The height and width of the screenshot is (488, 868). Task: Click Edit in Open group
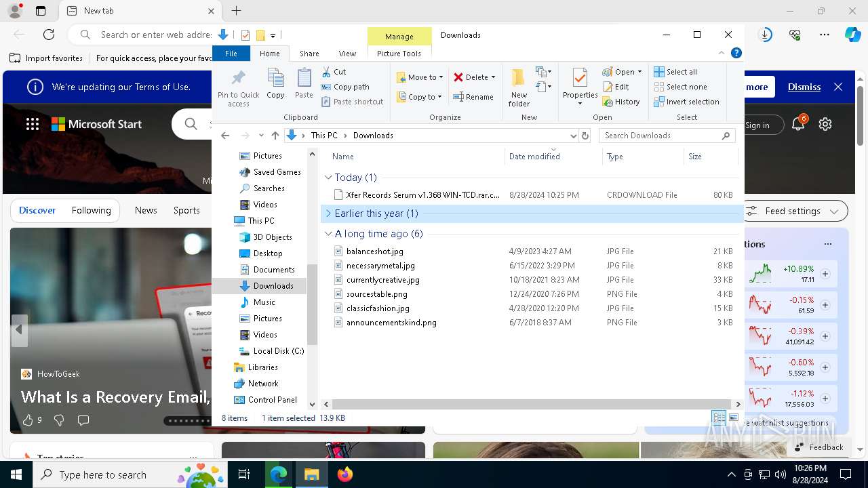pyautogui.click(x=616, y=87)
